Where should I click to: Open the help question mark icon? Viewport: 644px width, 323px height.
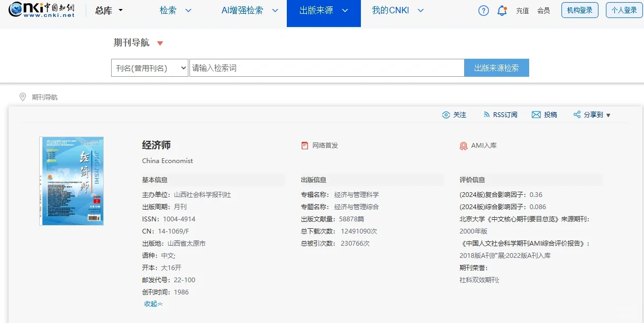[x=484, y=11]
